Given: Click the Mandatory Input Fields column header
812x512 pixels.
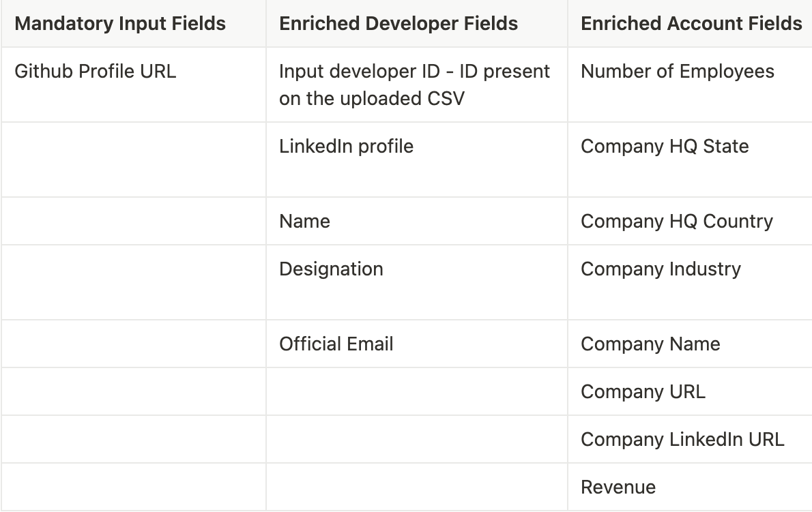Looking at the screenshot, I should coord(120,23).
